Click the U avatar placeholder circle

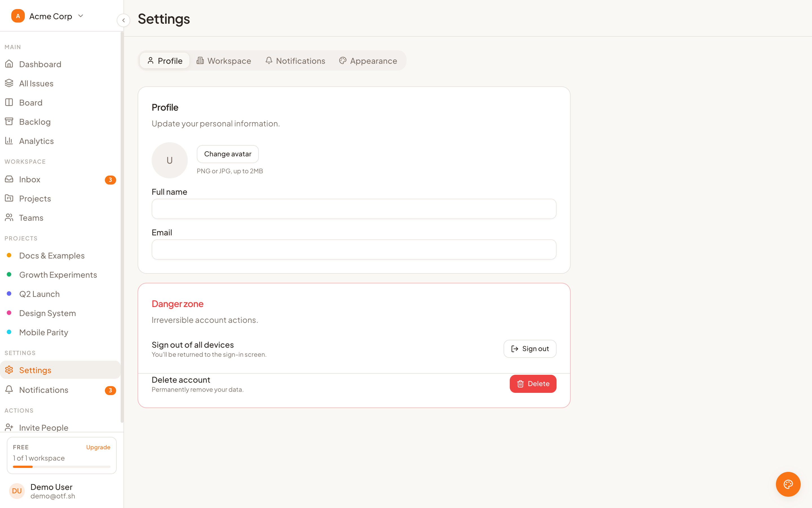[x=170, y=160]
